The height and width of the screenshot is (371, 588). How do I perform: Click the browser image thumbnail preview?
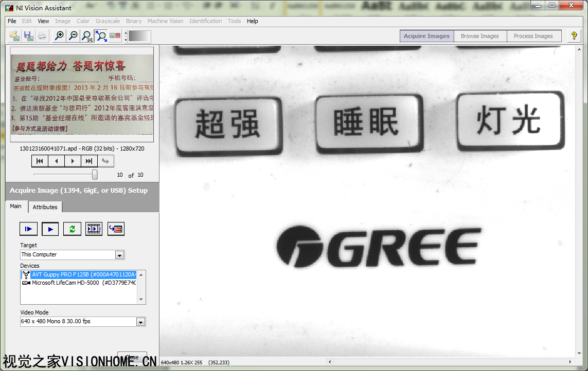pyautogui.click(x=82, y=95)
